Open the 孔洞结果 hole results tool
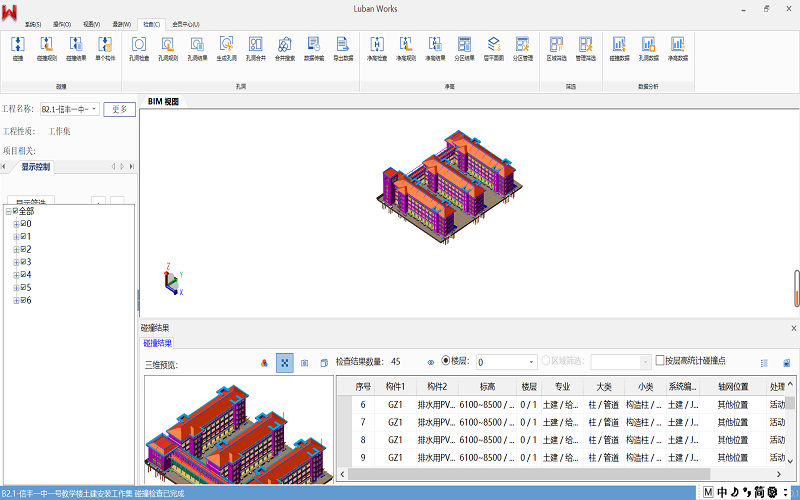Viewport: 800px width, 500px height. (x=197, y=48)
